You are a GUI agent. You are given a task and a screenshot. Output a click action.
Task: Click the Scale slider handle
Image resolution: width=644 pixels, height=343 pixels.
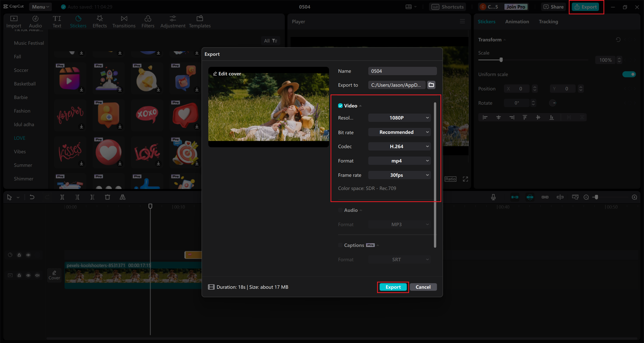click(501, 60)
